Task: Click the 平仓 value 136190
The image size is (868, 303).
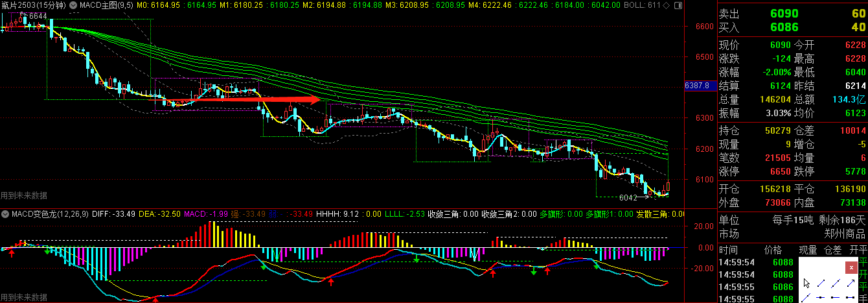Action: [x=850, y=189]
